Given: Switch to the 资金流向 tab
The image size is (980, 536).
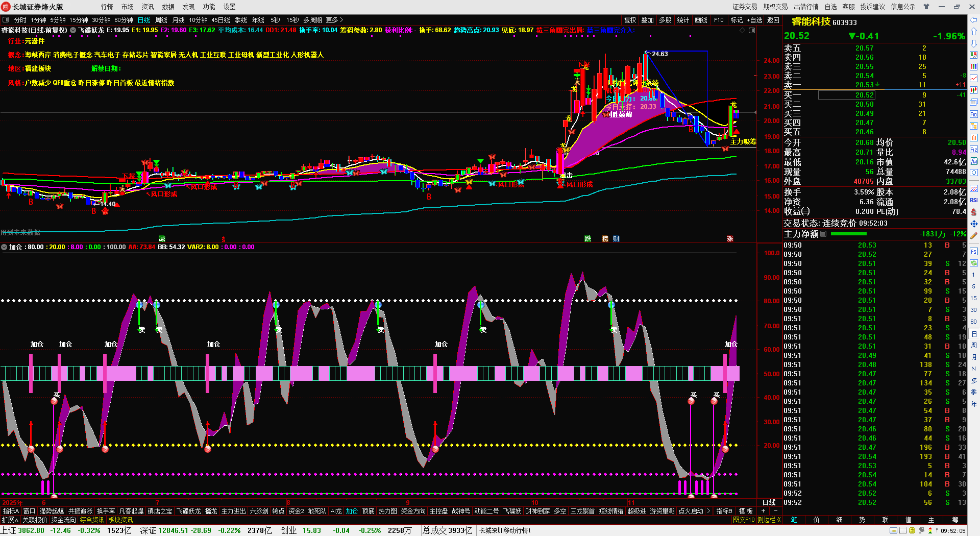Looking at the screenshot, I should (63, 520).
